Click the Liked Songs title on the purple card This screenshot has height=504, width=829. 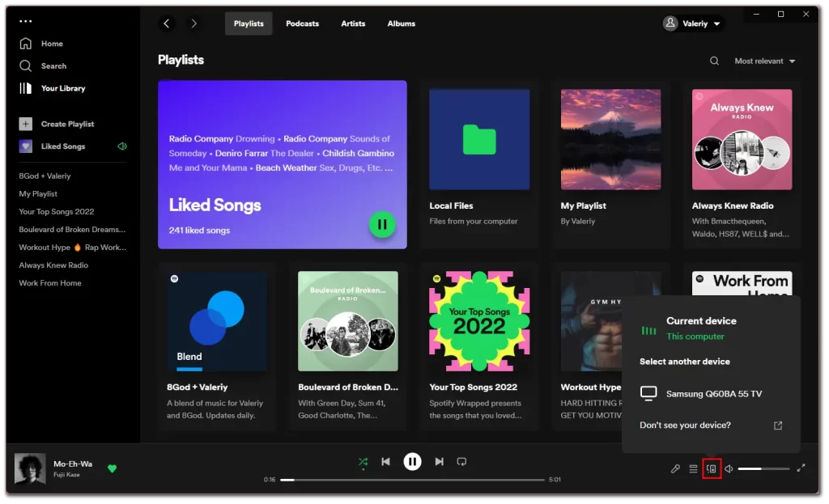click(x=215, y=205)
